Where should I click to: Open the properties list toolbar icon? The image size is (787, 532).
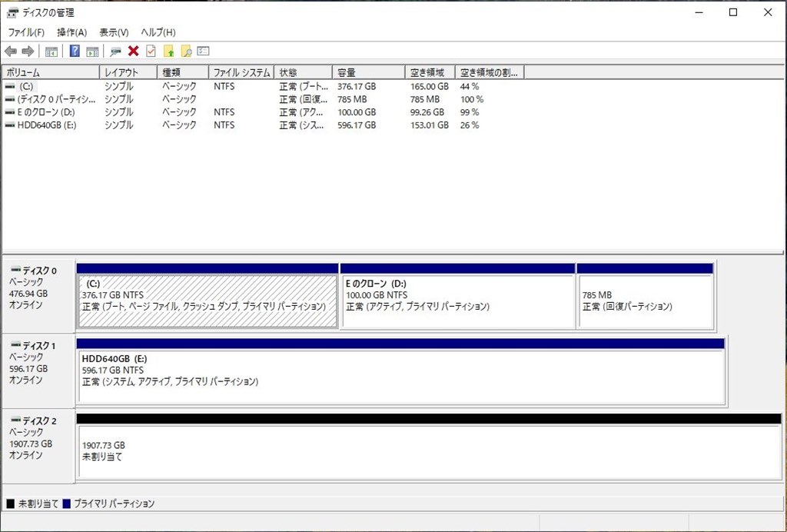(x=203, y=51)
